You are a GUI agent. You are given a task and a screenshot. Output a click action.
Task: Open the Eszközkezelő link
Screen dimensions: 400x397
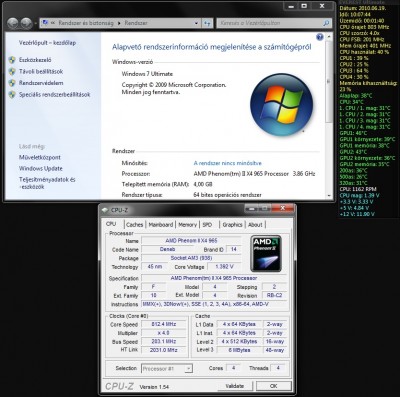pos(35,60)
